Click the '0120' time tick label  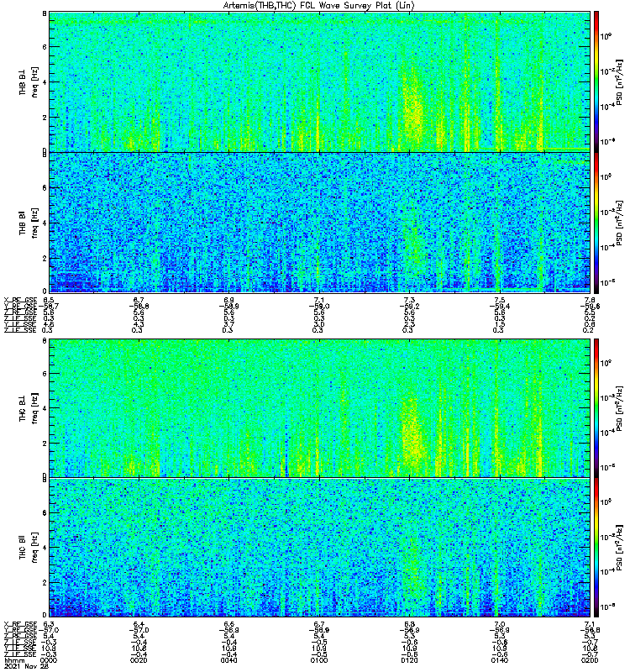(x=409, y=660)
